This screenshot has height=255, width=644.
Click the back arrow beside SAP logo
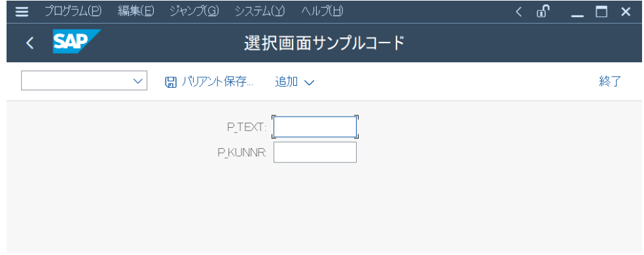(x=29, y=43)
